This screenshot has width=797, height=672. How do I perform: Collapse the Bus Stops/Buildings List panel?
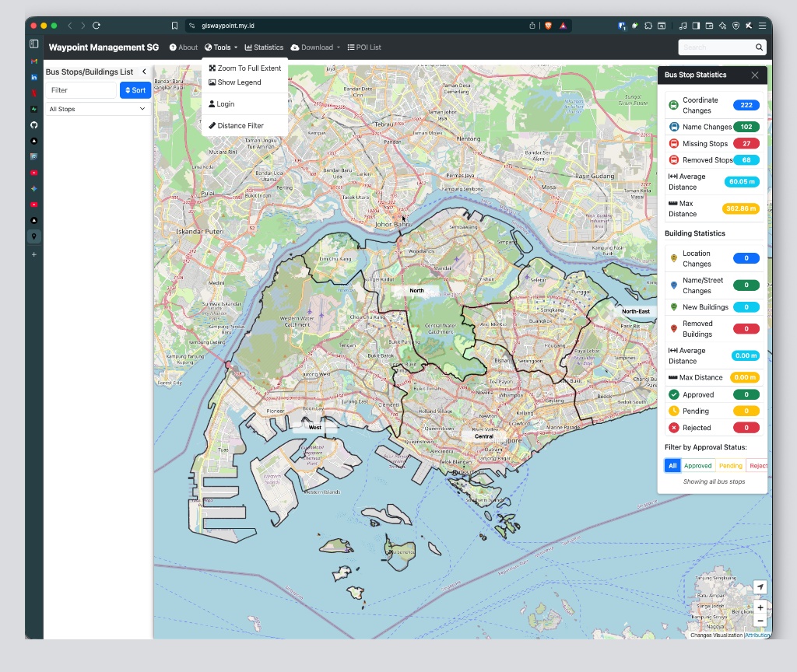click(x=144, y=72)
